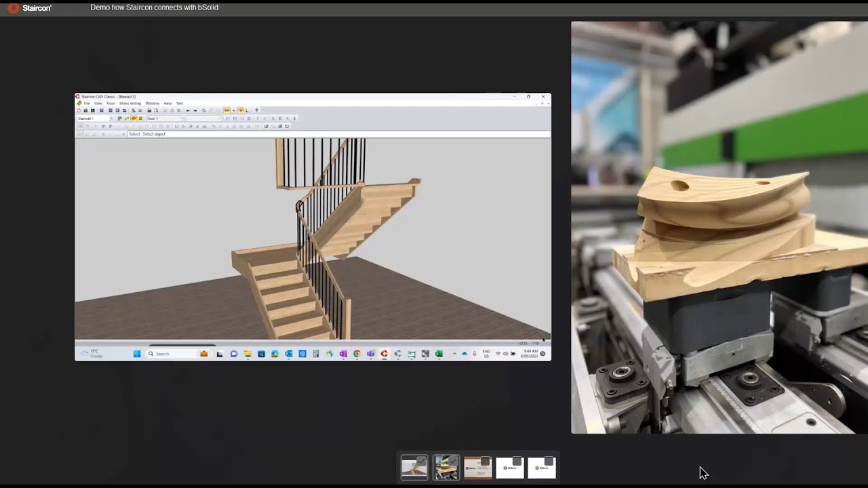Select the staircase CAD screen thumbnail
868x488 pixels.
coord(414,468)
